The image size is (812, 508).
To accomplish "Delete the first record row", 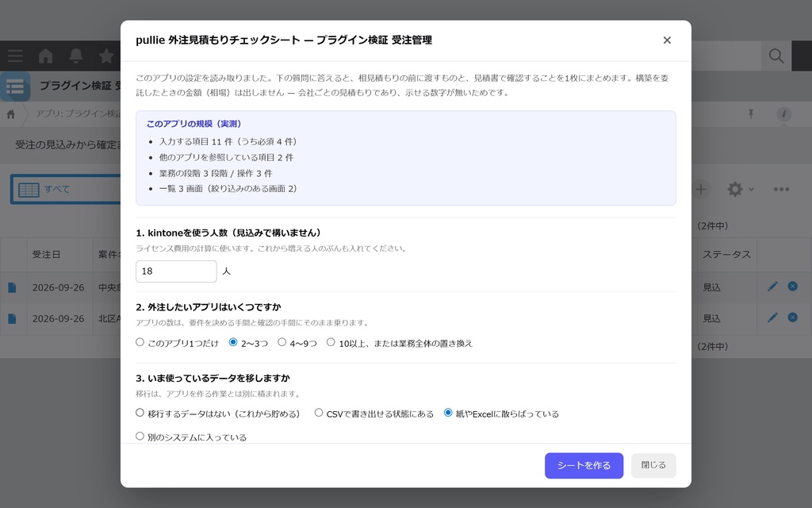I will coord(792,286).
